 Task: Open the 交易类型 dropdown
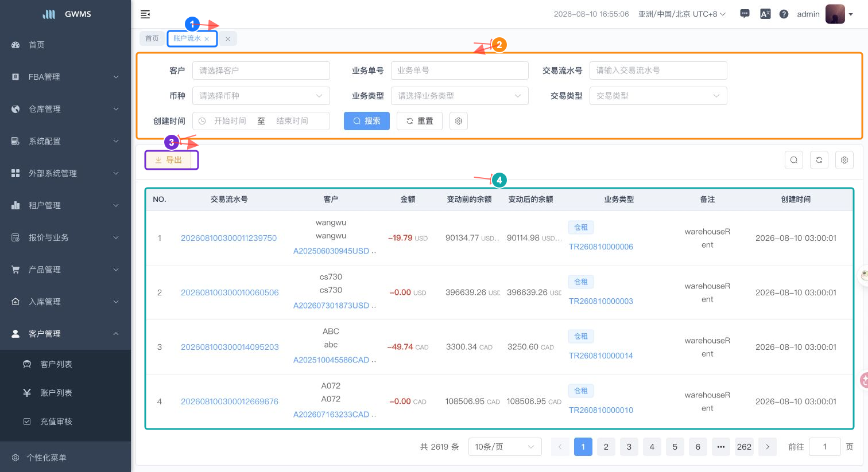658,96
